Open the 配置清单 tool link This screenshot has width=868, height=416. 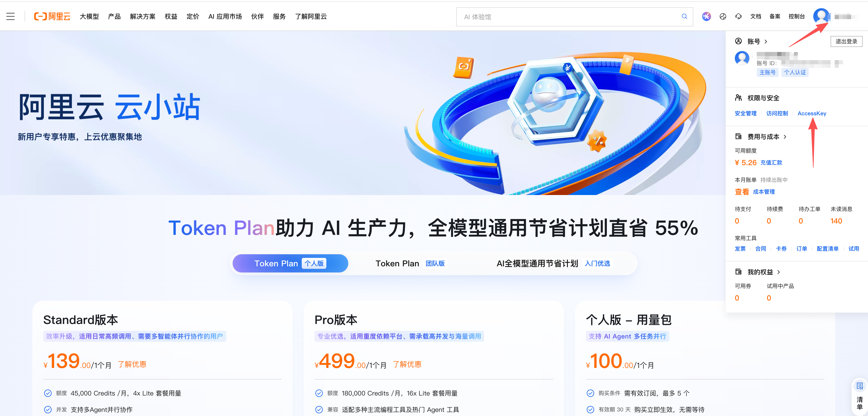pyautogui.click(x=827, y=249)
